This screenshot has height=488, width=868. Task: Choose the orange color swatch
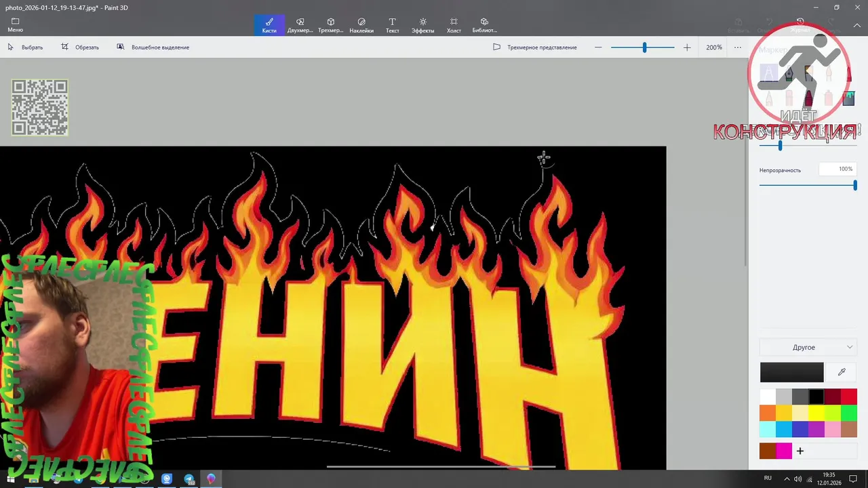tap(768, 413)
